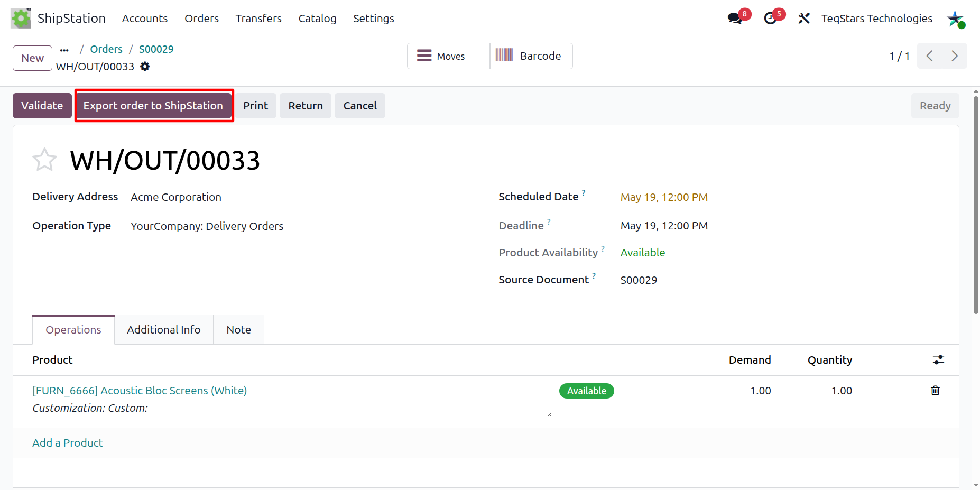Image resolution: width=980 pixels, height=490 pixels.
Task: Click Export order to ShipStation
Action: 153,106
